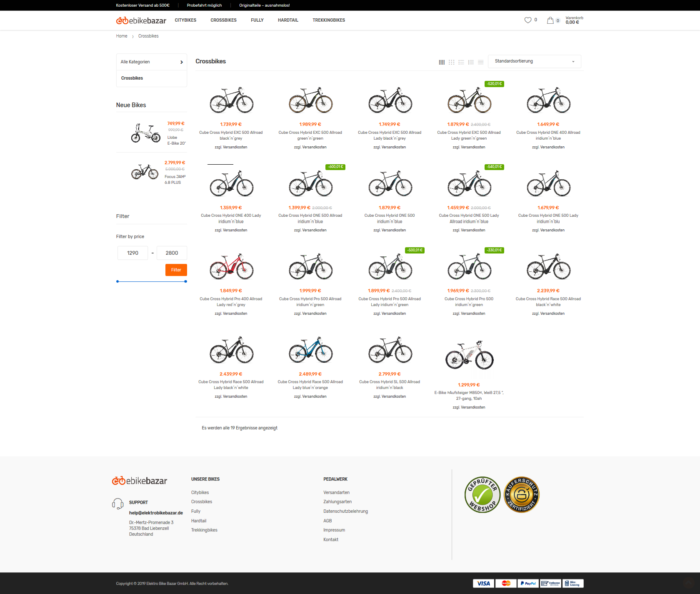Click price 2.239,99 € of Race 500 Allroad
Viewport: 700px width, 594px height.
click(x=548, y=291)
